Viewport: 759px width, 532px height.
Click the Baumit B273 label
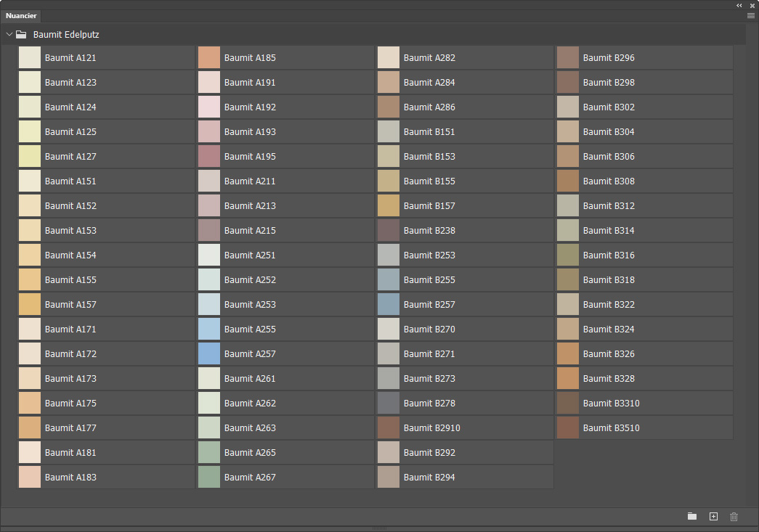click(429, 378)
